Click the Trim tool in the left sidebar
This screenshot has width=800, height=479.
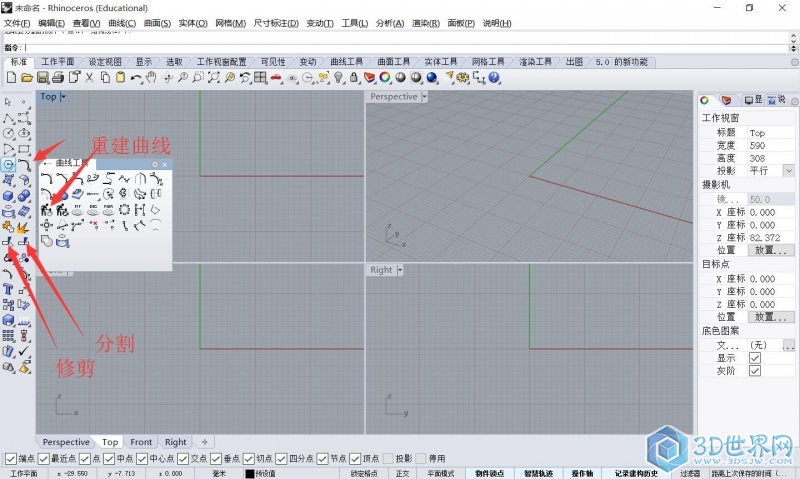(8, 242)
